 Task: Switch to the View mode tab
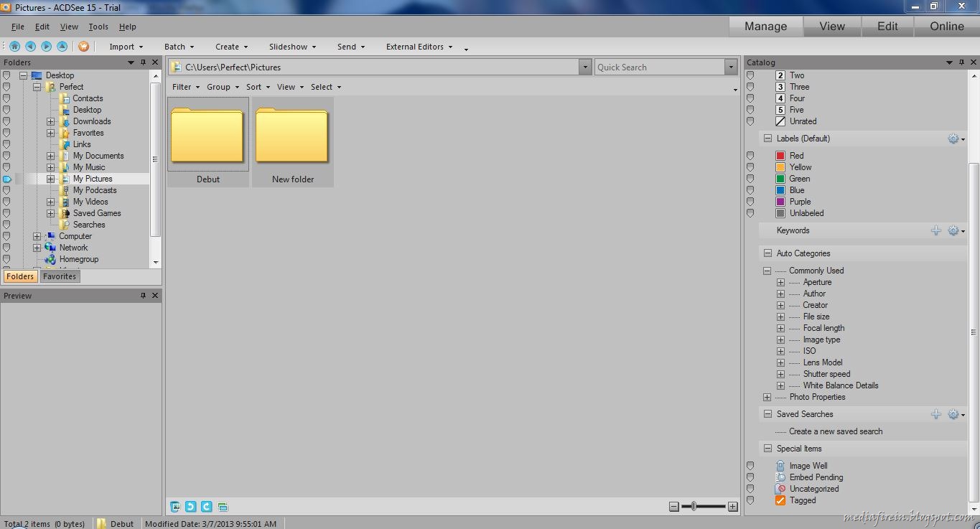pos(832,27)
